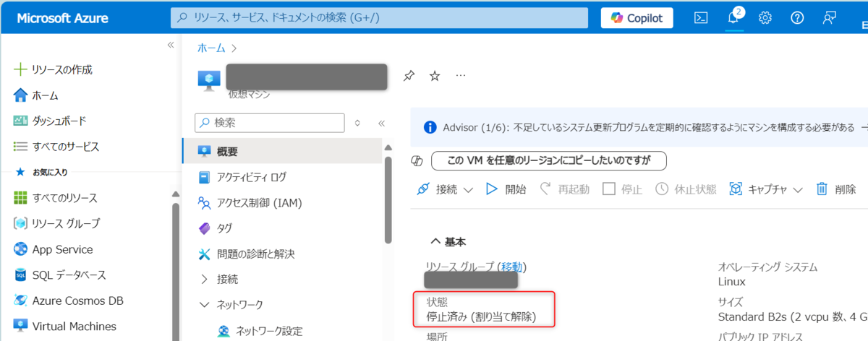Click the 開始 button to start VM
The width and height of the screenshot is (868, 341).
click(x=506, y=189)
